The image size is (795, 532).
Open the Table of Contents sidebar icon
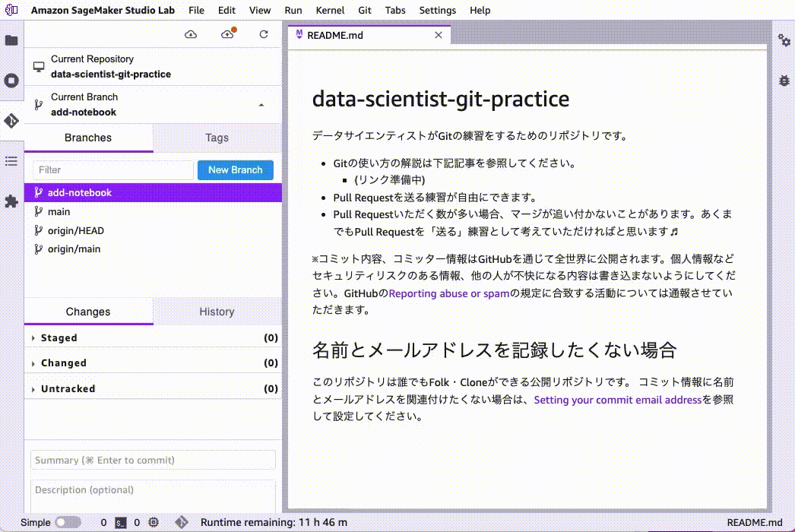point(11,161)
